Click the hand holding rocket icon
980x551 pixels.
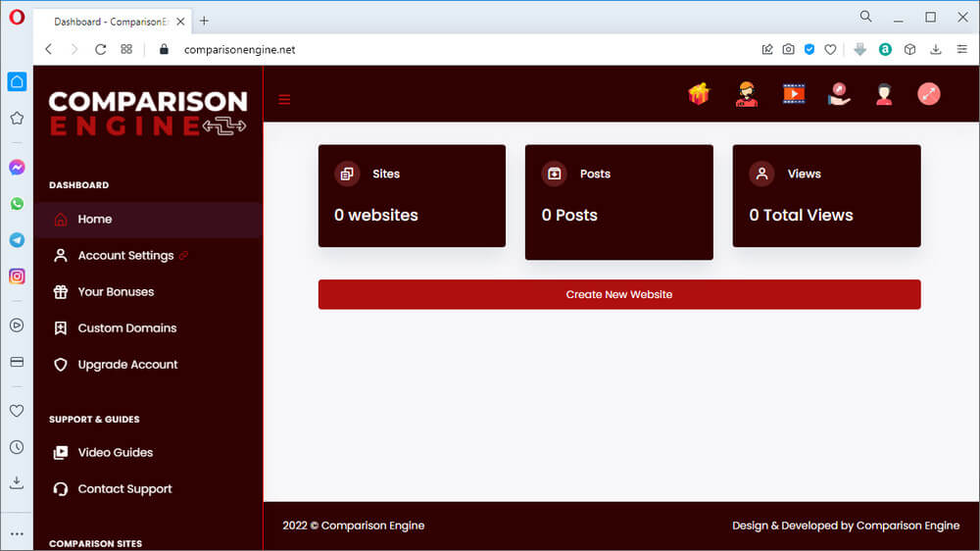pos(839,94)
